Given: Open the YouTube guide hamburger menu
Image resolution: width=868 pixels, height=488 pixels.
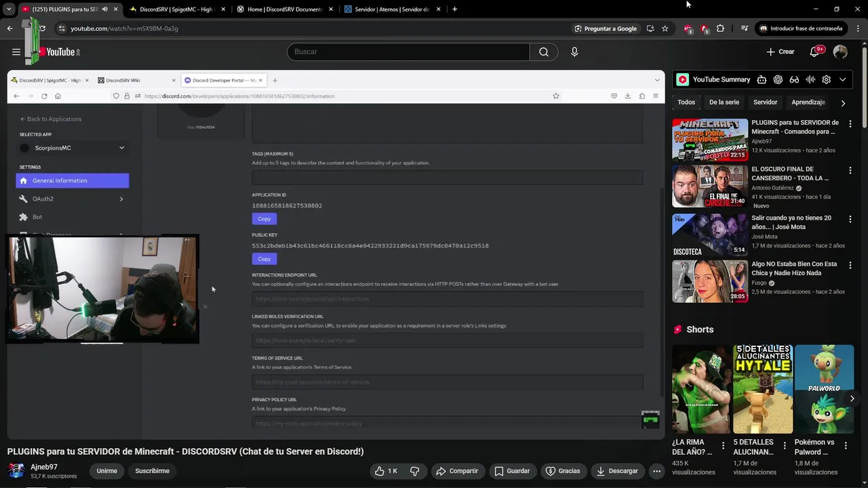Looking at the screenshot, I should [16, 52].
